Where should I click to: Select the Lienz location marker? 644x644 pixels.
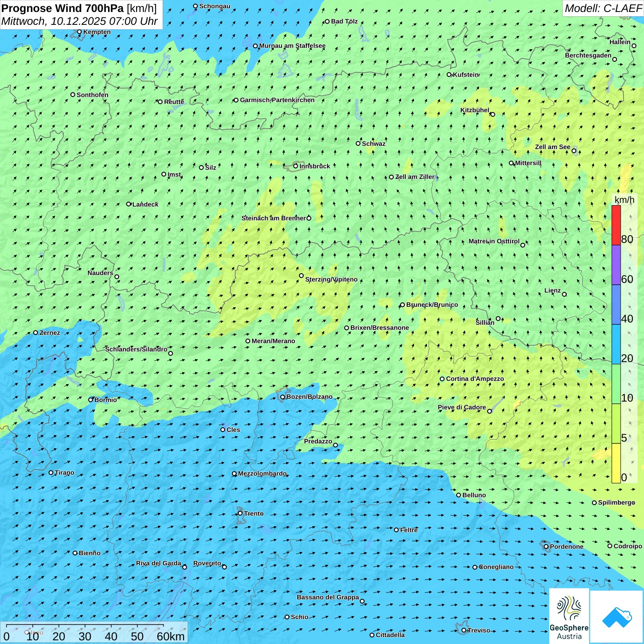pos(564,294)
